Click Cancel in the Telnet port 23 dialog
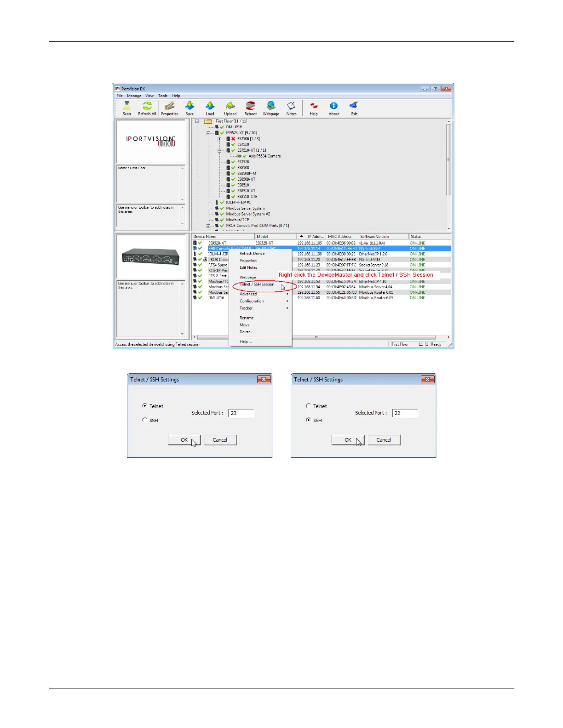The height and width of the screenshot is (728, 563). (220, 440)
